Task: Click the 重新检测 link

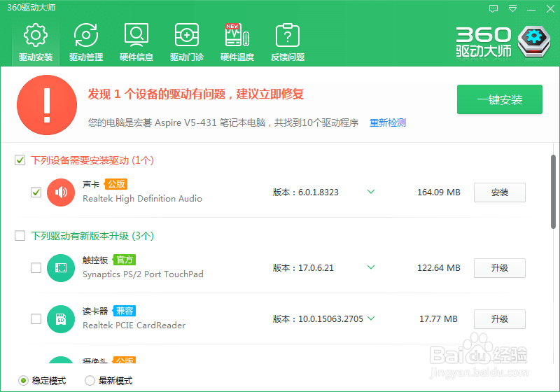Action: [x=388, y=122]
